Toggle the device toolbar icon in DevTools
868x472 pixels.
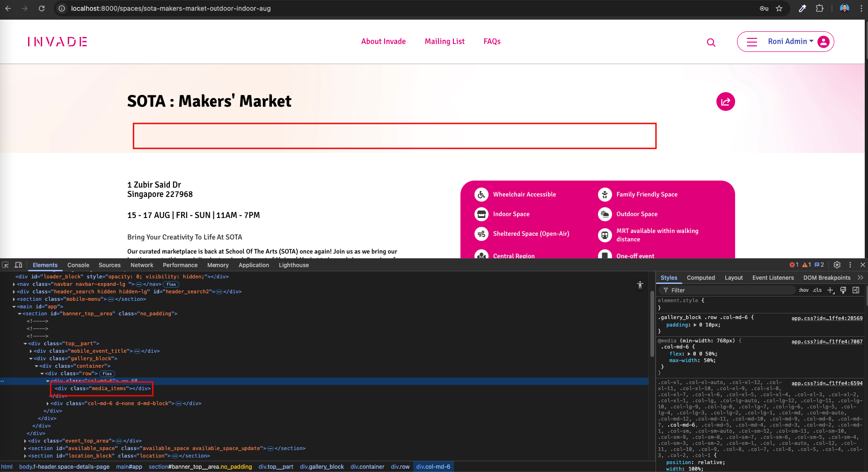point(18,265)
